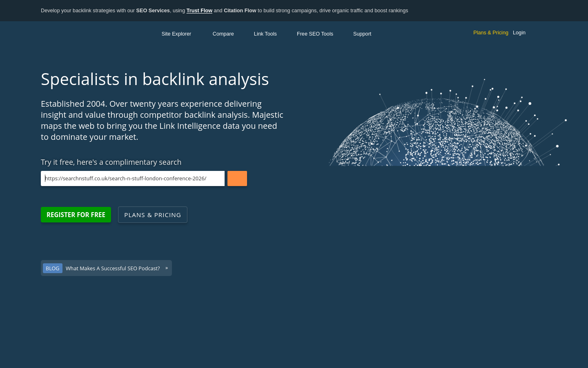Go to Plans & Pricing in header
The height and width of the screenshot is (368, 588).
point(491,33)
